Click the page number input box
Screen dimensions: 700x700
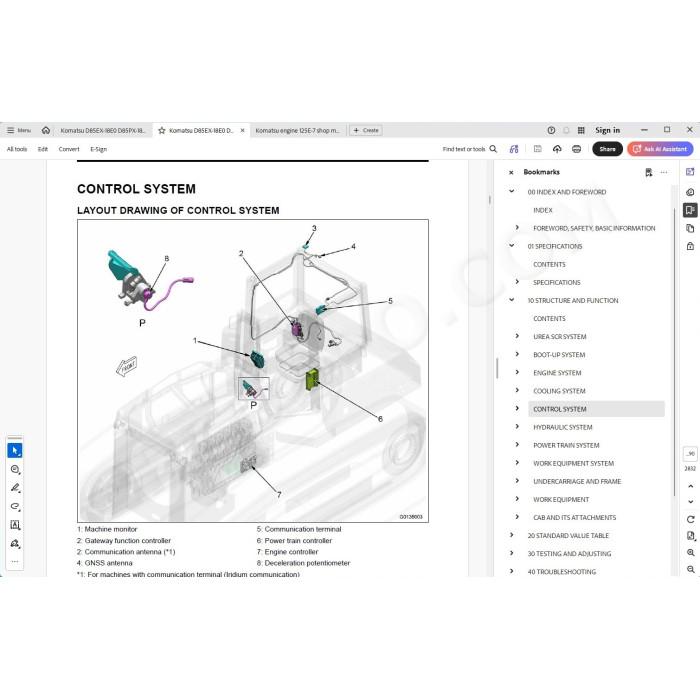(690, 454)
